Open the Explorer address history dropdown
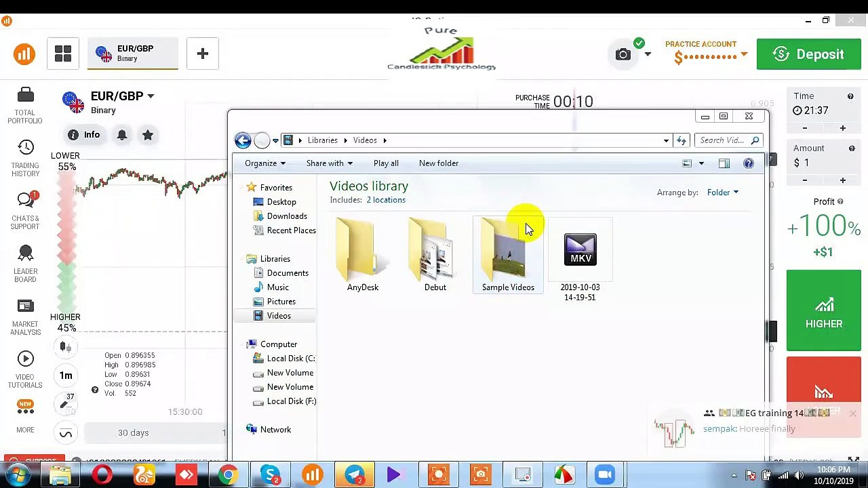This screenshot has width=868, height=488. click(x=666, y=140)
